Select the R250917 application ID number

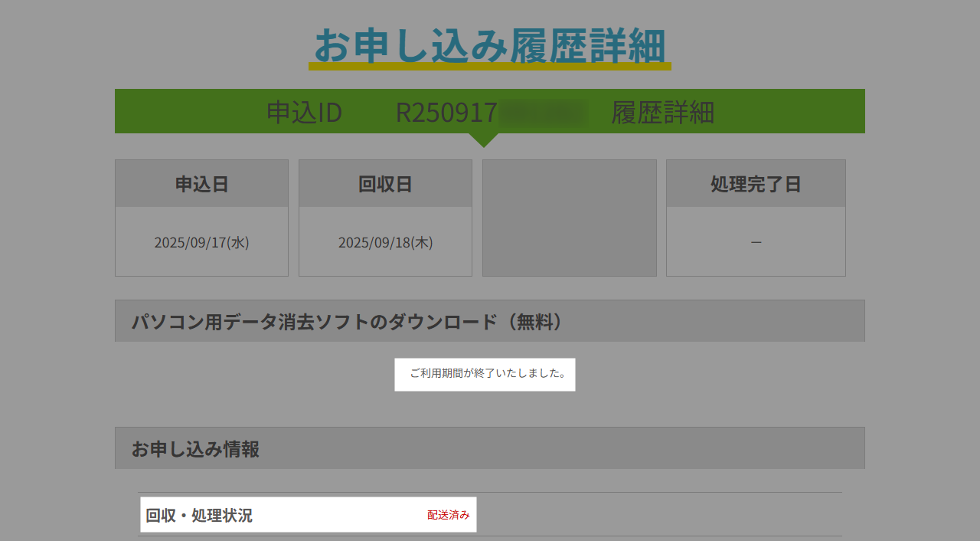click(x=446, y=113)
